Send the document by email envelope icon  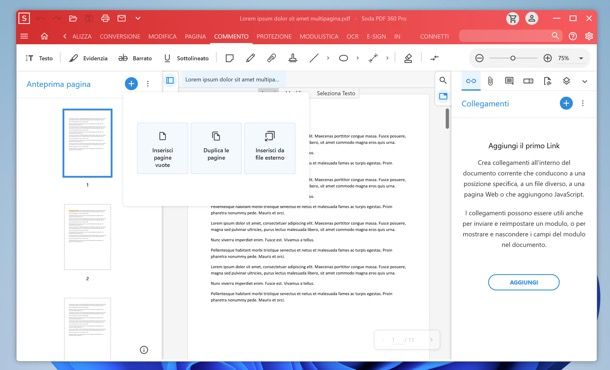pos(122,18)
